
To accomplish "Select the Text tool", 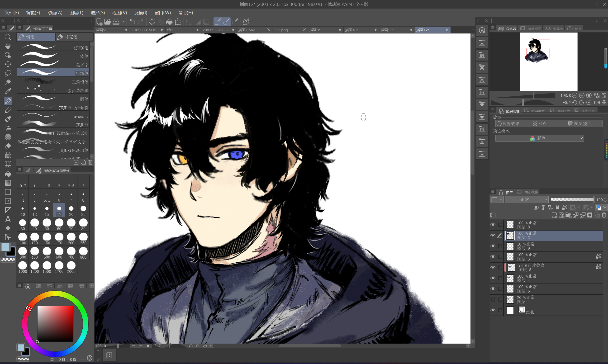I will click(x=8, y=219).
